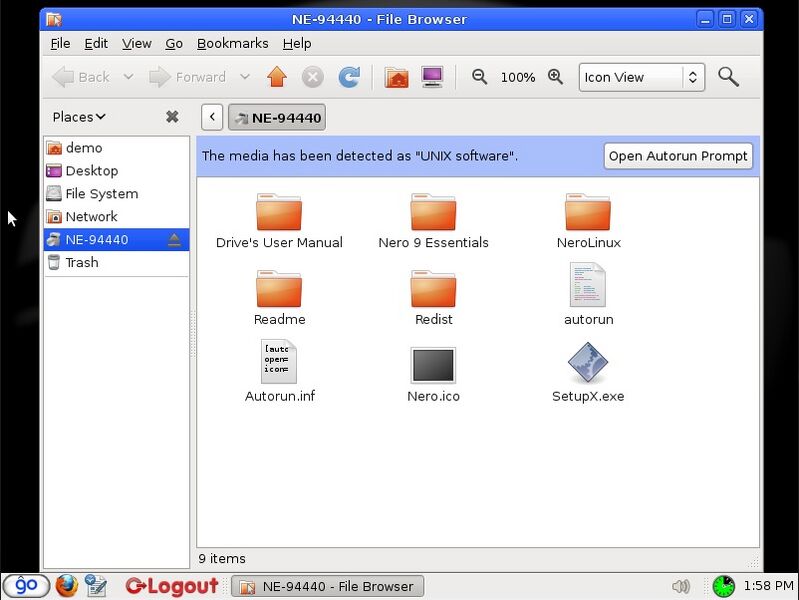Open the go start menu button
This screenshot has height=600, width=799.
(26, 586)
